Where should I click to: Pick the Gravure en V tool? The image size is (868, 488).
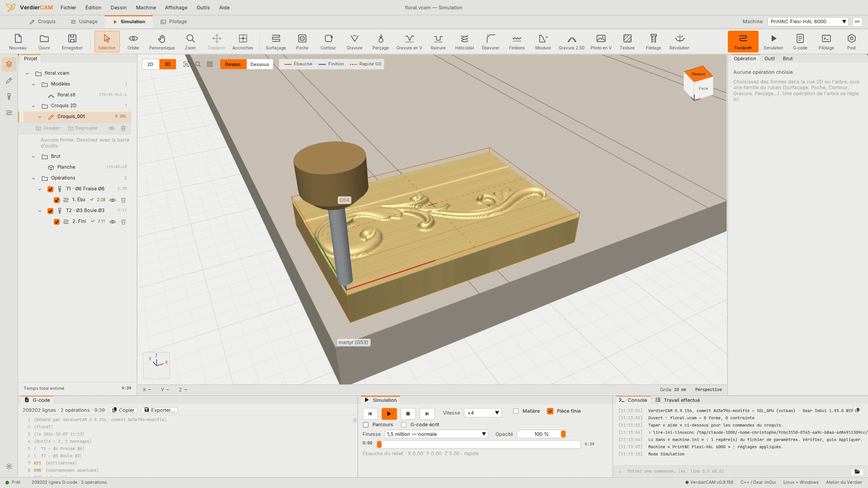409,42
